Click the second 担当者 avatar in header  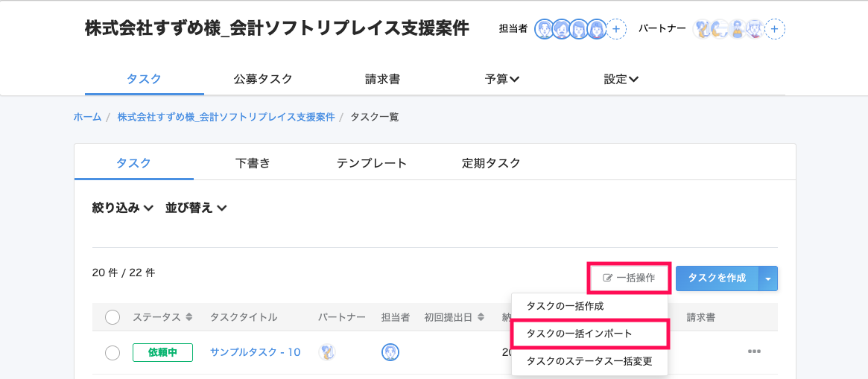[x=561, y=29]
